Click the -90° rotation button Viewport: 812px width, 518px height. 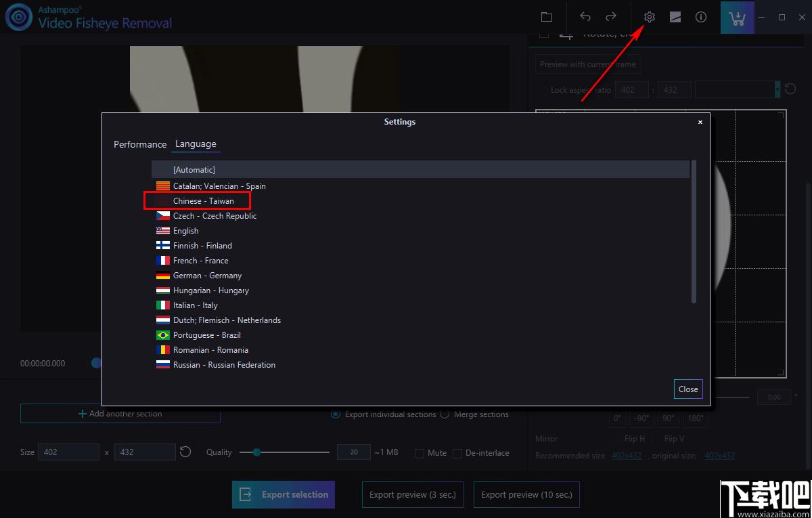click(x=642, y=418)
